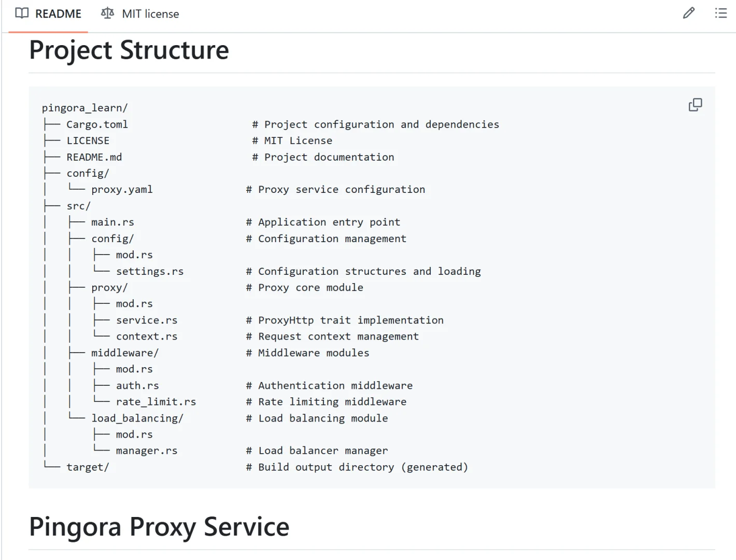Screen dimensions: 736x560
Task: Click the pingora_learn/ root folder text
Action: (x=84, y=108)
